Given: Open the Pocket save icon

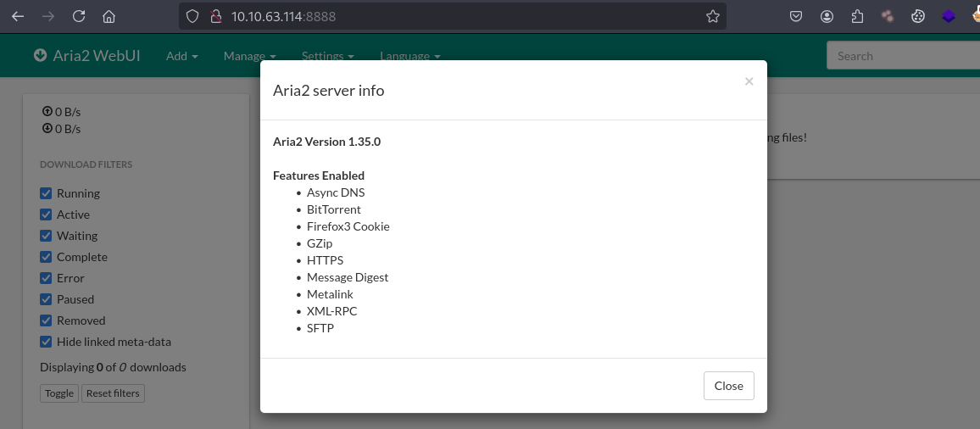Looking at the screenshot, I should (x=796, y=16).
